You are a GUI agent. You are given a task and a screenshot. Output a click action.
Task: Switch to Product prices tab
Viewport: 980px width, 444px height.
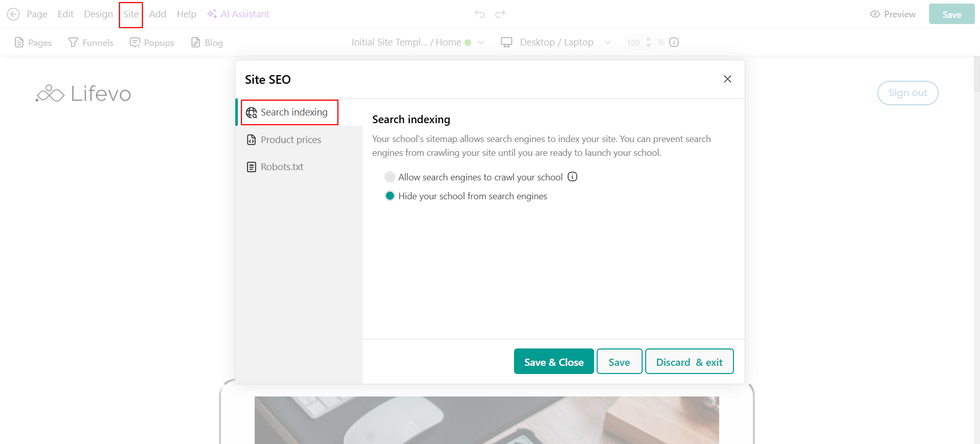tap(299, 139)
